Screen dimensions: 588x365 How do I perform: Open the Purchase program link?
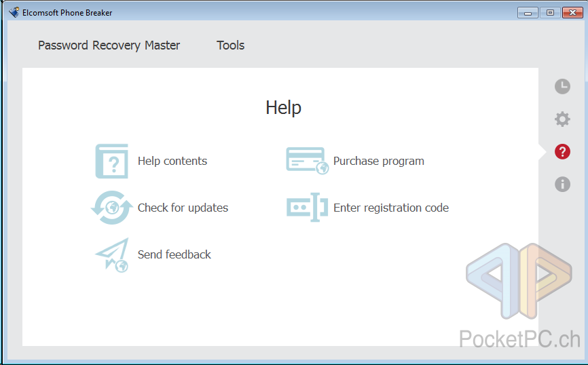coord(378,161)
